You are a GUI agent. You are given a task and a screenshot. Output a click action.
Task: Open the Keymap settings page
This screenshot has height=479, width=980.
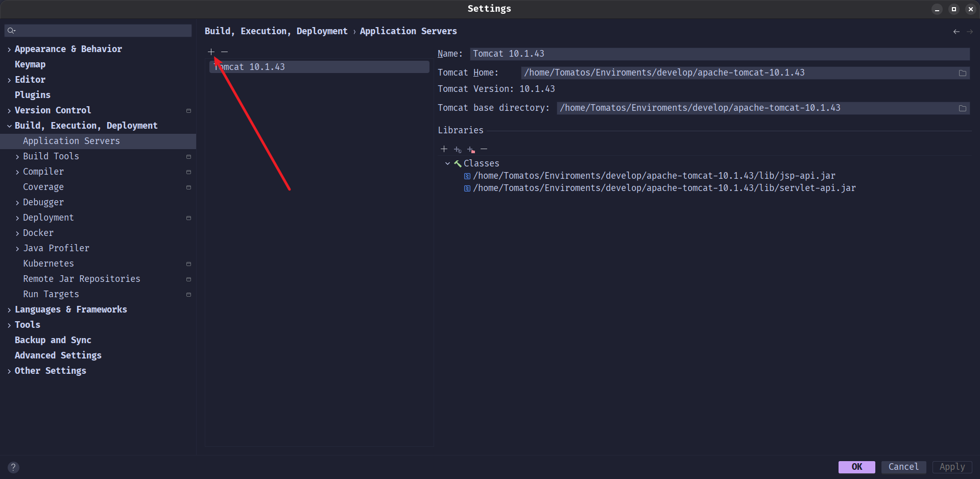[30, 64]
